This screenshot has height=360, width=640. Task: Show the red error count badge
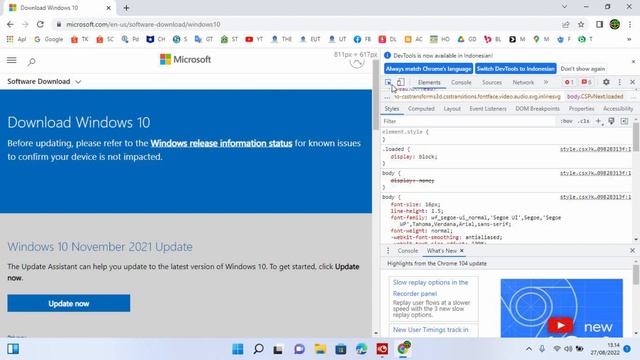569,82
